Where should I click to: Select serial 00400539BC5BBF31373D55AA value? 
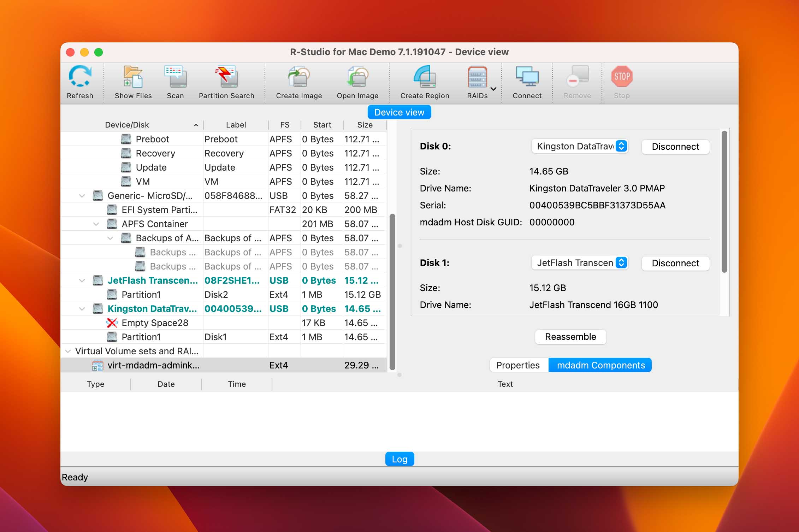(x=597, y=205)
